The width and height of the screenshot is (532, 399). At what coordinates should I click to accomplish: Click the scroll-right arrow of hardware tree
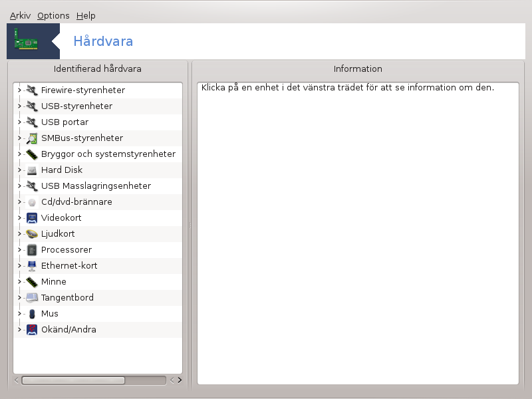click(180, 380)
